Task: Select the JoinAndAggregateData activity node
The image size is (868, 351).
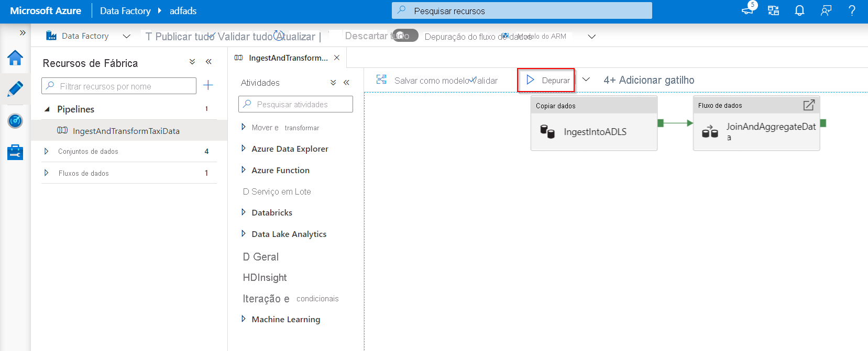Action: pyautogui.click(x=756, y=123)
